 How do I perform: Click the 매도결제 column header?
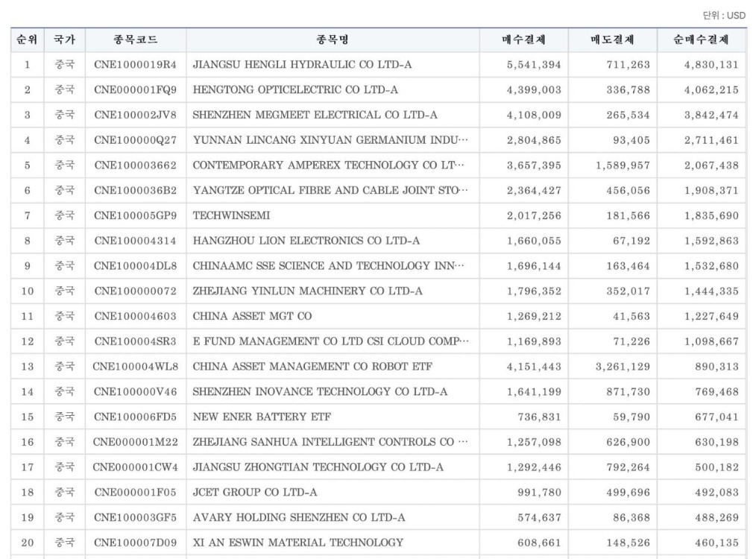click(x=612, y=40)
